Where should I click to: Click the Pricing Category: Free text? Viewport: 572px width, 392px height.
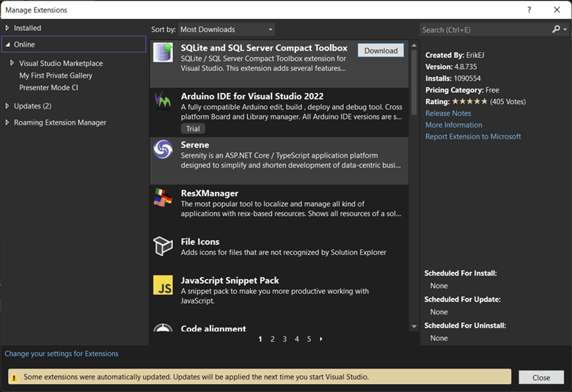tap(462, 90)
